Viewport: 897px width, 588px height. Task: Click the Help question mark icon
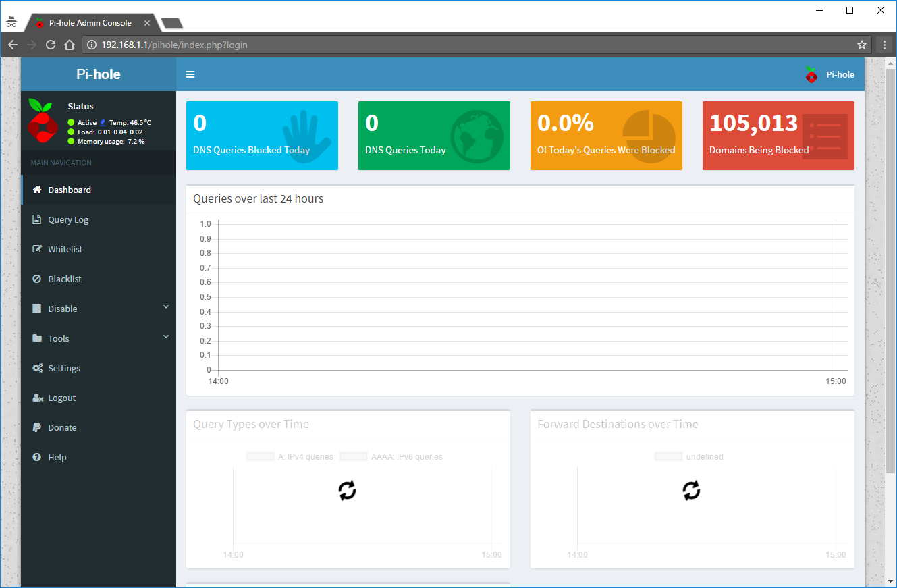[37, 457]
